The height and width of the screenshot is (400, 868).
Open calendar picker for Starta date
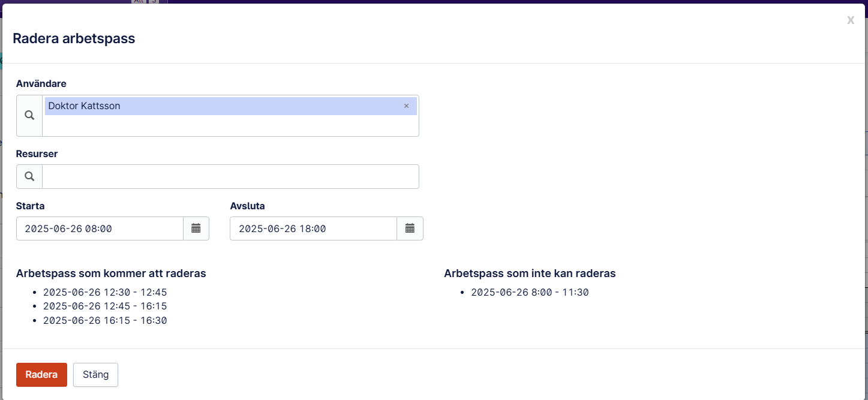tap(196, 228)
